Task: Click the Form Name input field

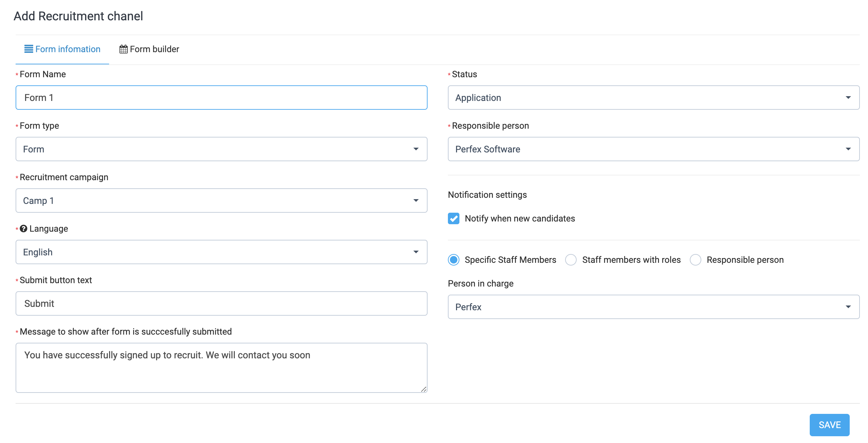Action: (221, 98)
